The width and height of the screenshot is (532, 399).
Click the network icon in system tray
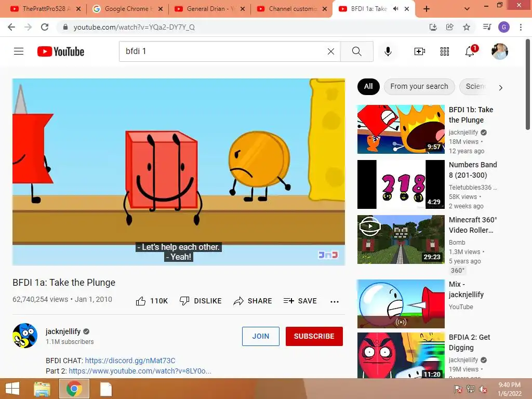click(471, 389)
